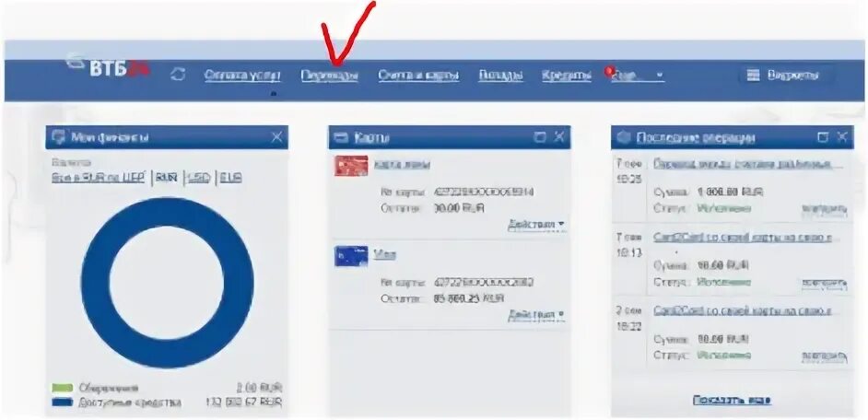The image size is (868, 420).
Task: Open the Кредиты menu
Action: (x=567, y=76)
